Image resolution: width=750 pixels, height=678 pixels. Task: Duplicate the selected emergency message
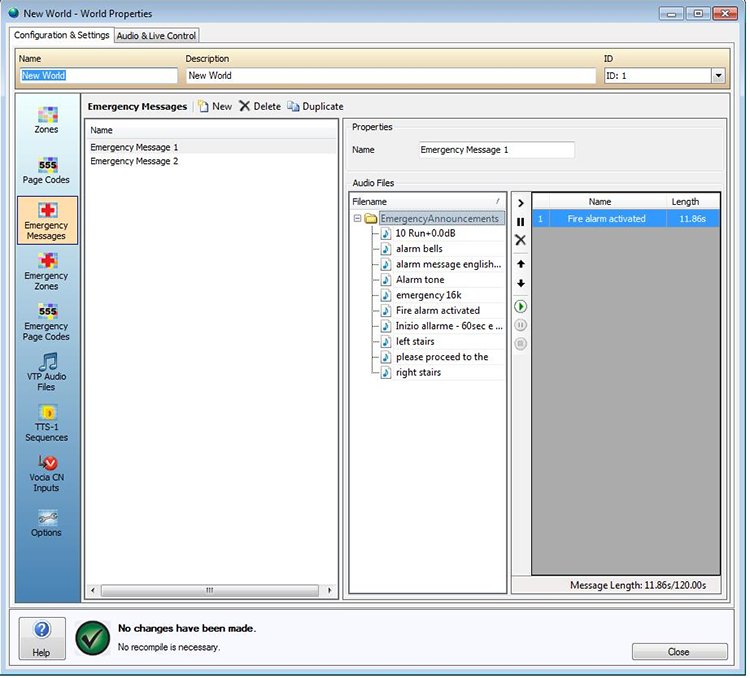click(315, 106)
